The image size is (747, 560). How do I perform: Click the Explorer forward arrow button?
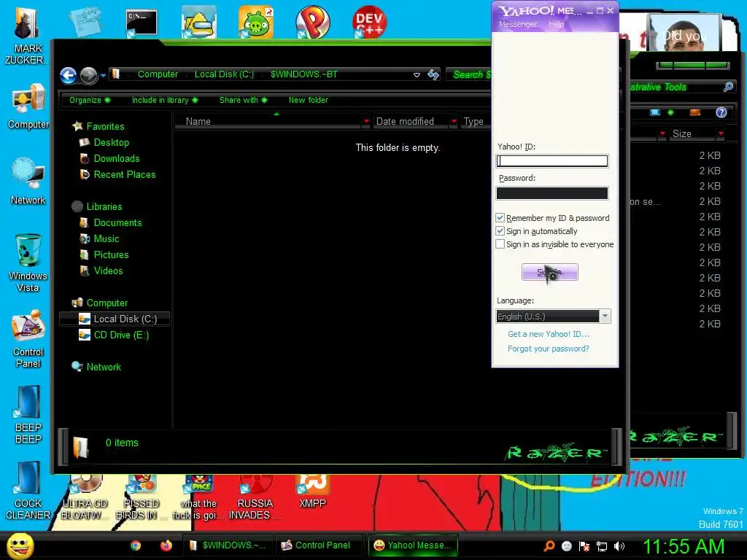click(88, 75)
